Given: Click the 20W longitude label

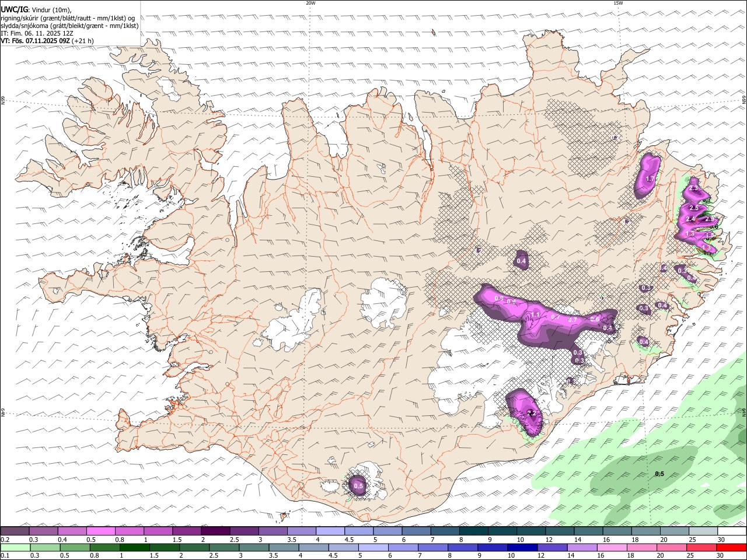Looking at the screenshot, I should tap(310, 3).
